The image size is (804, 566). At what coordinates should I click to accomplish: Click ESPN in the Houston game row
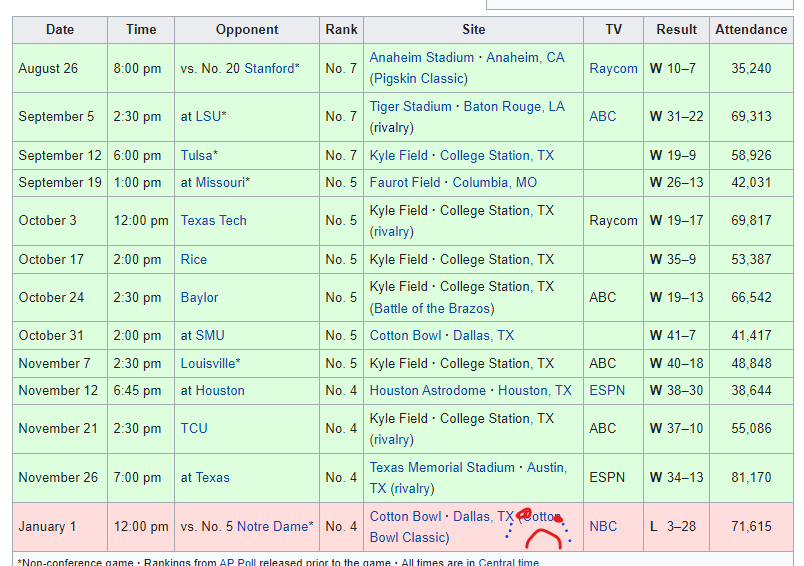(x=606, y=390)
